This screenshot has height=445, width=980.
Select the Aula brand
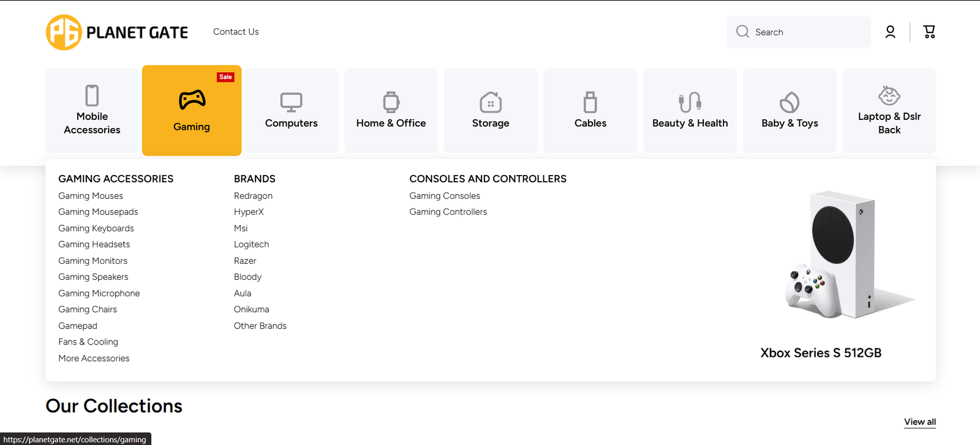(243, 293)
